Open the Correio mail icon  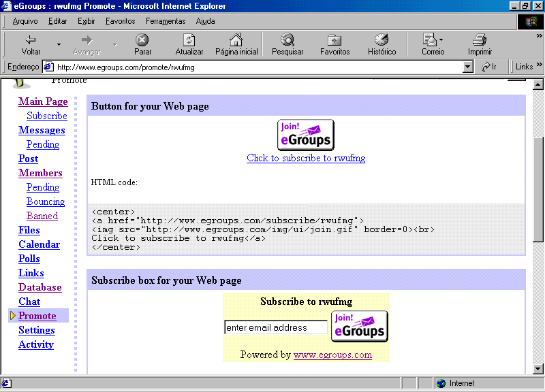point(430,39)
